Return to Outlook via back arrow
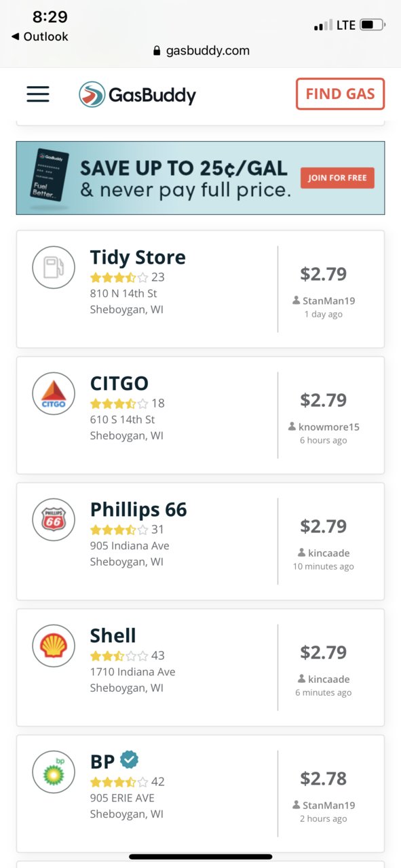The height and width of the screenshot is (868, 401). [40, 37]
